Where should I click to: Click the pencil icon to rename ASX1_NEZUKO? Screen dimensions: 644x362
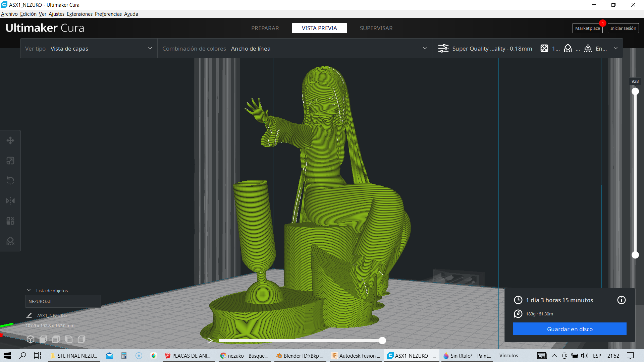point(29,315)
